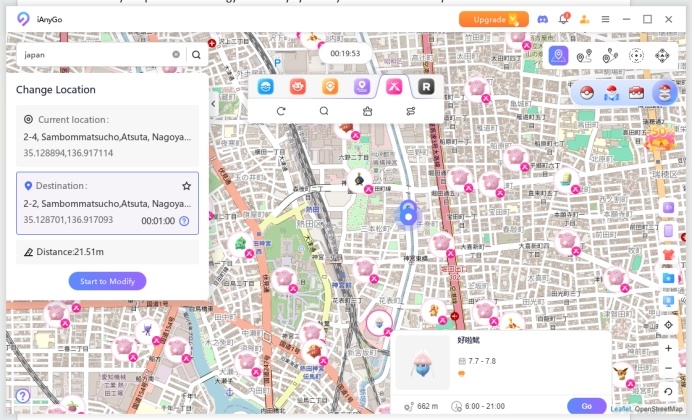The image size is (692, 420).
Task: Select the teleport mode location pin icon
Action: (x=558, y=56)
